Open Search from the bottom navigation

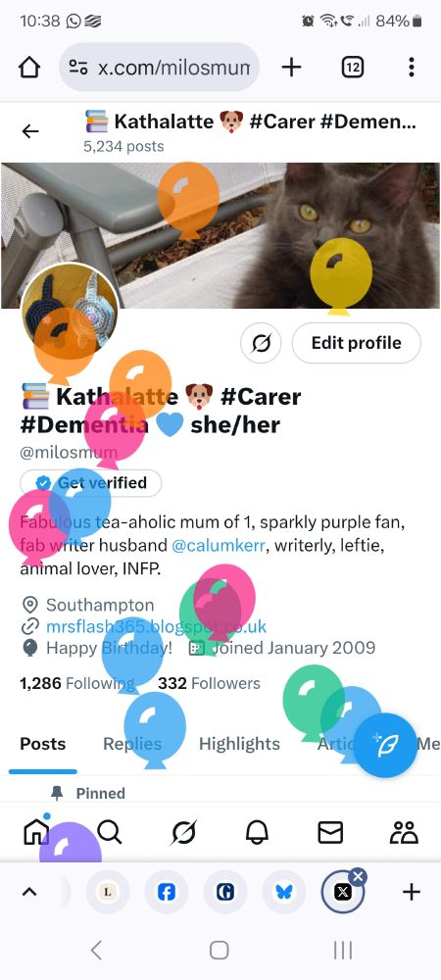coord(110,832)
